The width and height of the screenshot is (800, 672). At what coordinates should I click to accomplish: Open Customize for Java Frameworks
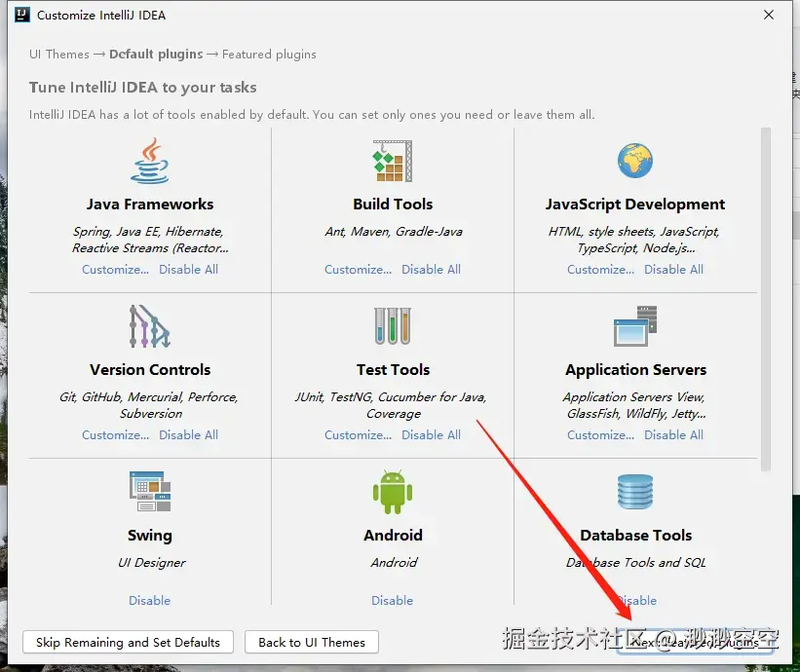click(115, 269)
